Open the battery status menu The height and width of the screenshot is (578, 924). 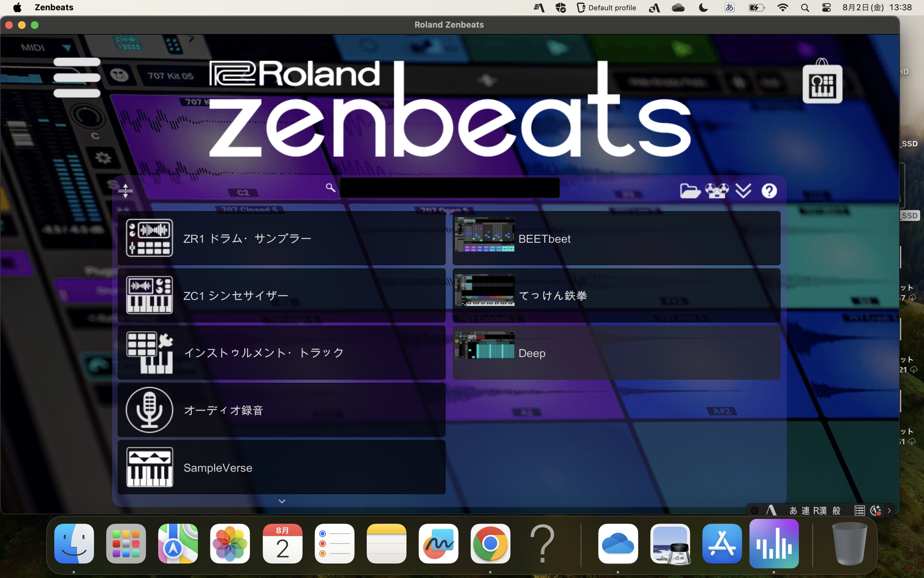tap(757, 8)
